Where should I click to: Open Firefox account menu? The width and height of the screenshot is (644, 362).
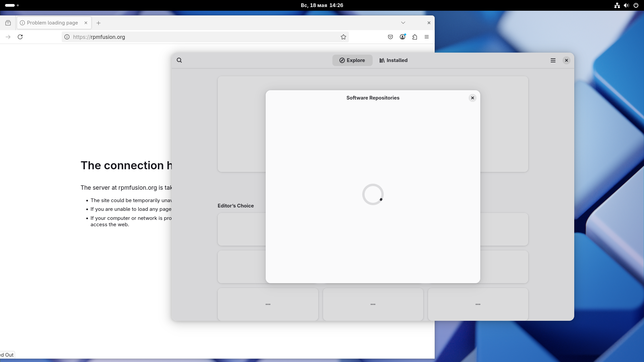(402, 37)
